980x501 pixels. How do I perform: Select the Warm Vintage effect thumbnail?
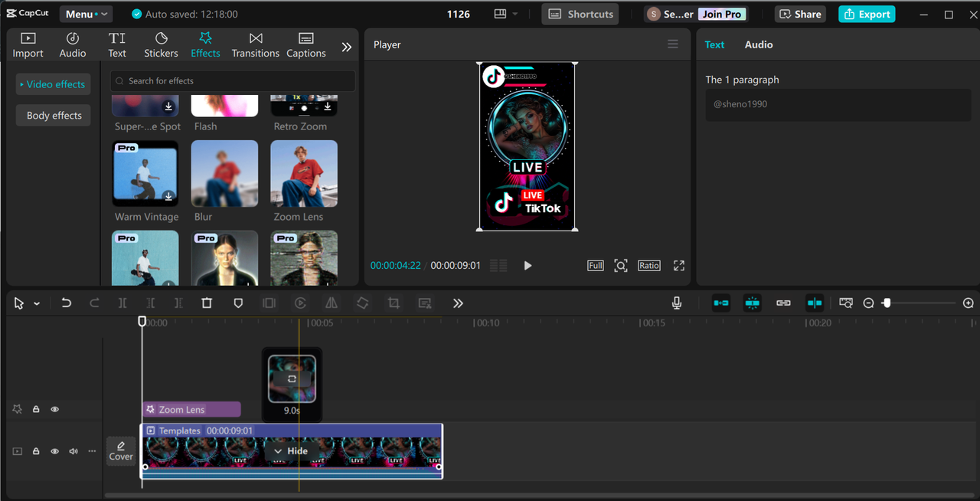tap(145, 173)
